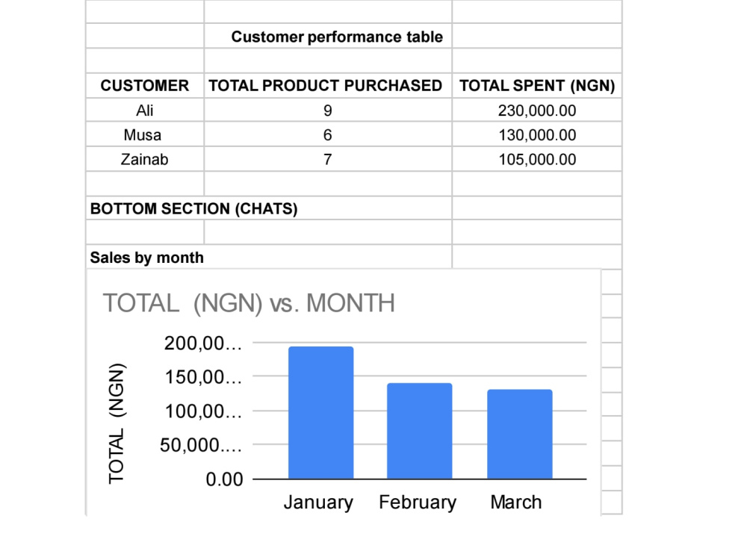Image resolution: width=747 pixels, height=560 pixels.
Task: Click the Sales by month label cell
Action: point(269,257)
